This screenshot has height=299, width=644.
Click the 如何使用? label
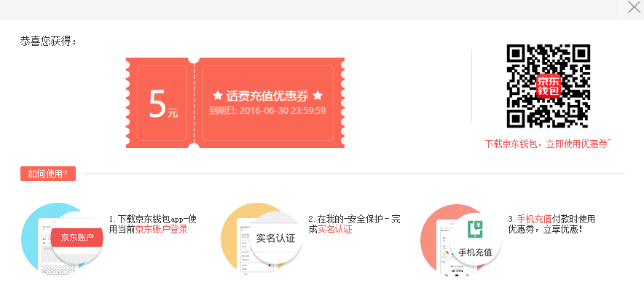(48, 174)
